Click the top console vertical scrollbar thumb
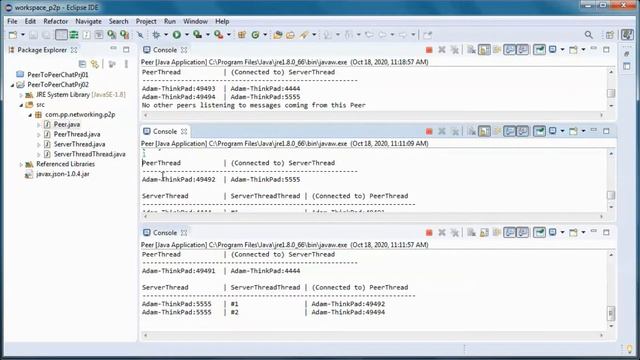 [611, 93]
